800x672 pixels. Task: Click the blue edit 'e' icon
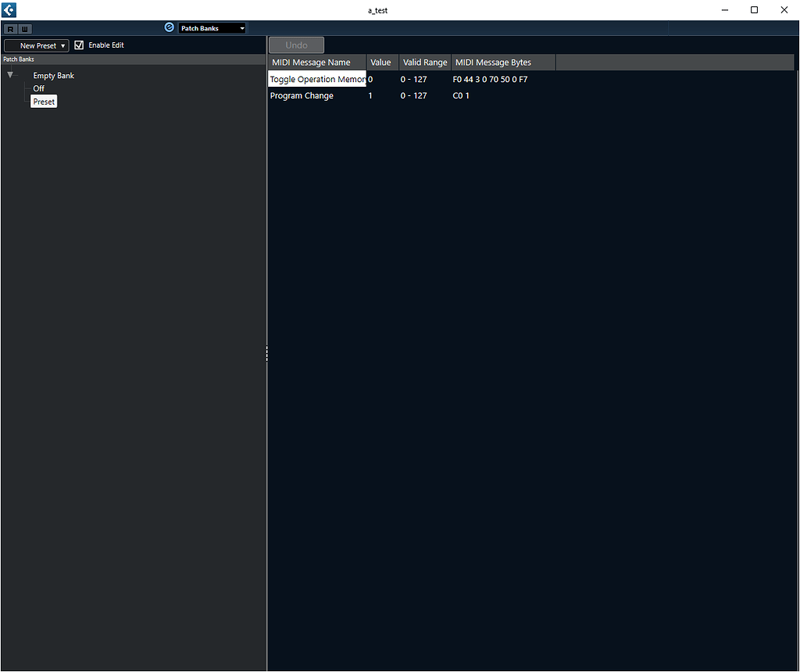point(170,27)
